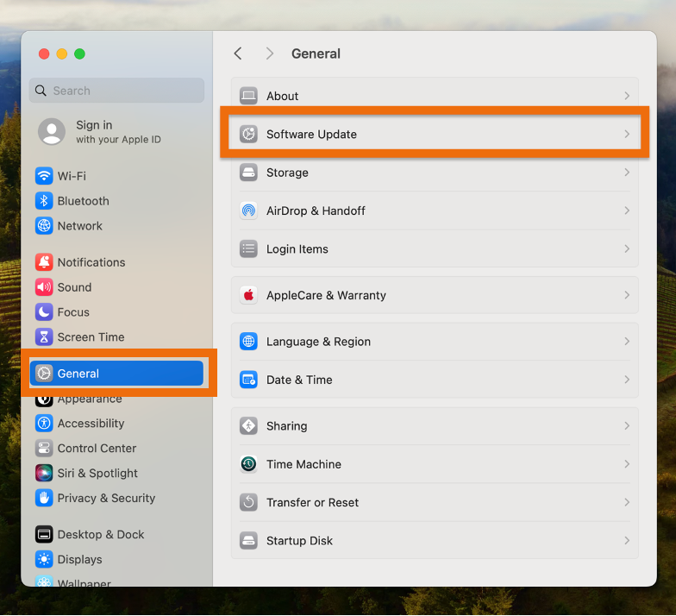This screenshot has height=616, width=676.
Task: Click the 'Privacy & Security' text
Action: coord(107,499)
